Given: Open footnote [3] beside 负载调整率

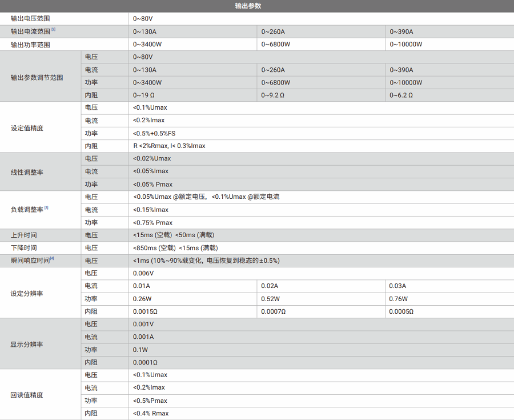Looking at the screenshot, I should coord(46,208).
